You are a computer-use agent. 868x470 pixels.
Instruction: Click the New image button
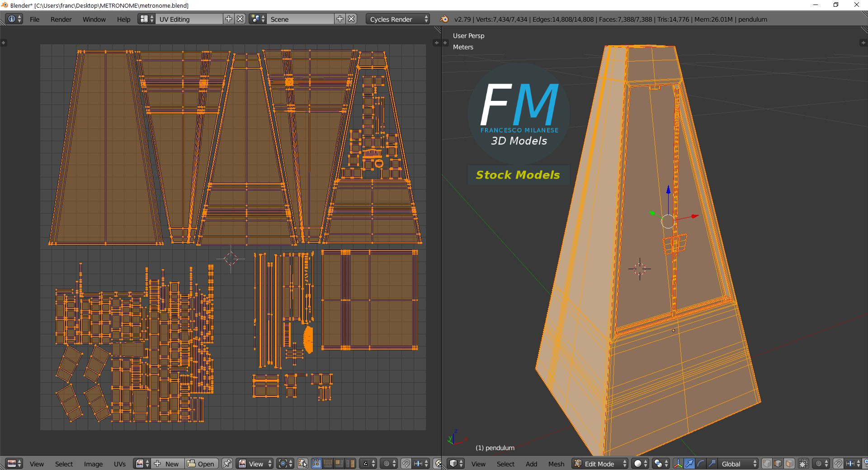tap(167, 464)
